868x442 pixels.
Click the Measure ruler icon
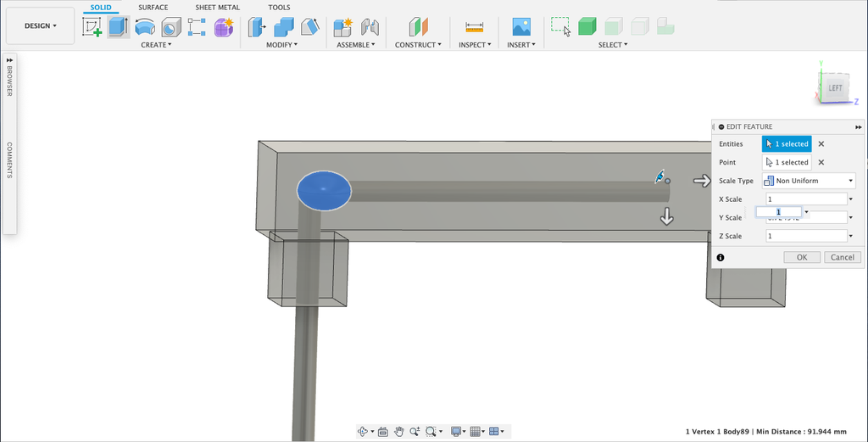click(474, 27)
